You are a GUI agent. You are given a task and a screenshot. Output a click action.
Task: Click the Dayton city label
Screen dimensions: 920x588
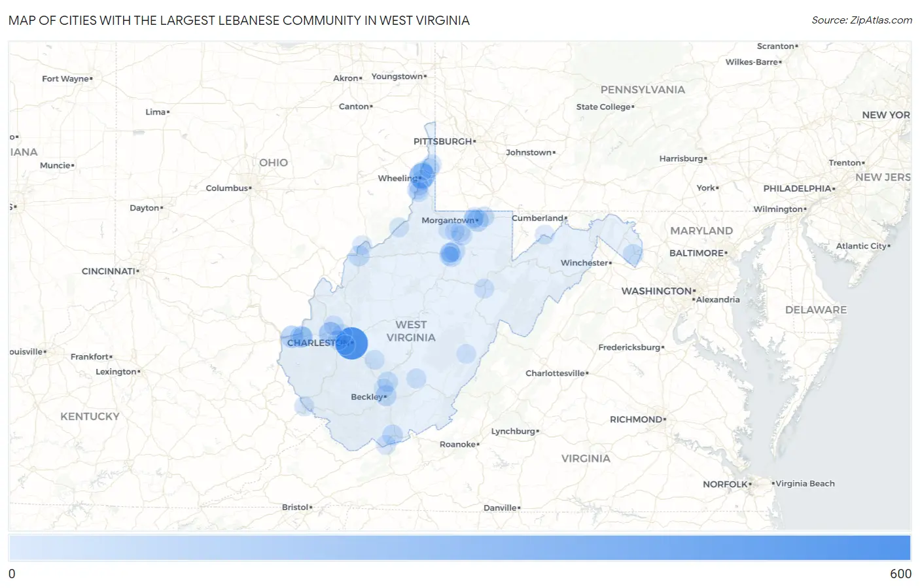click(145, 208)
